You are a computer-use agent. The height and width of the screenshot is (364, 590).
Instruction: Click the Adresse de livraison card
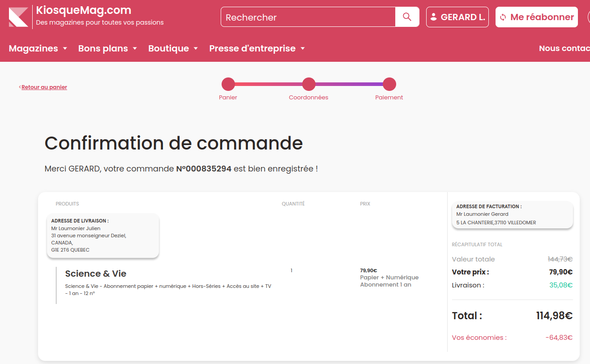(x=103, y=236)
